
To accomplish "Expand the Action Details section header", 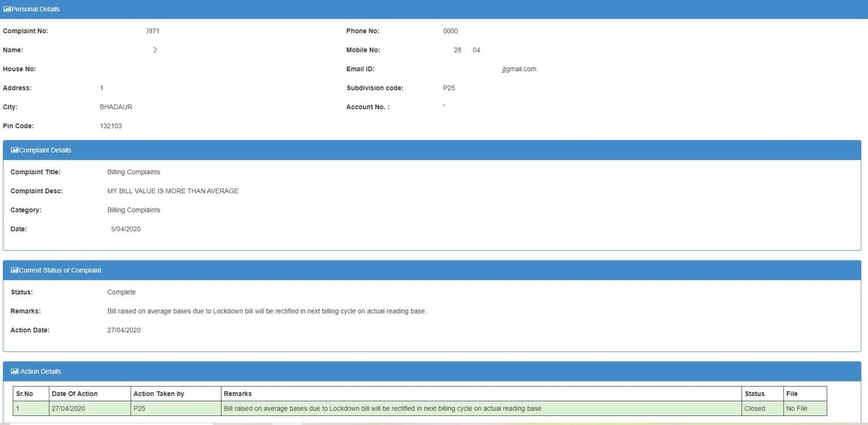I will 40,371.
